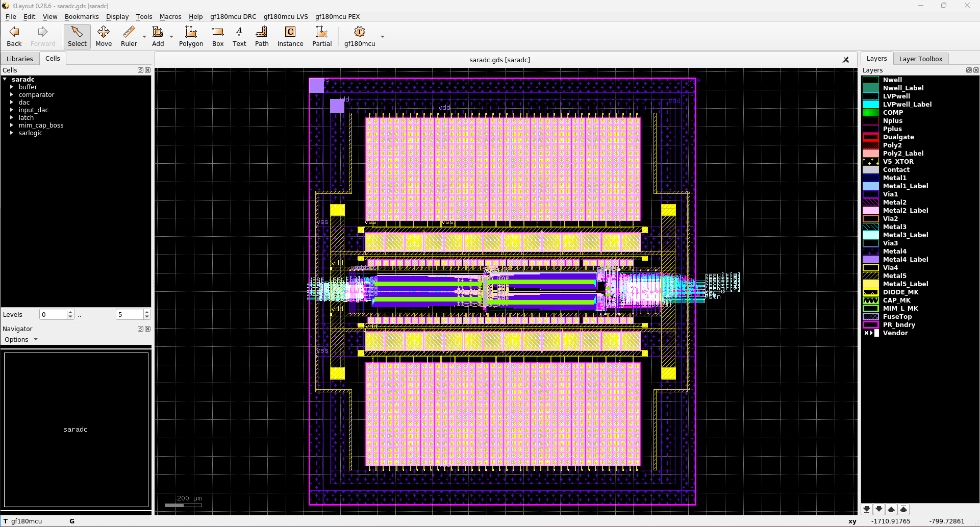Click the gf180mcu technology status entry
This screenshot has height=527, width=980.
click(27, 521)
